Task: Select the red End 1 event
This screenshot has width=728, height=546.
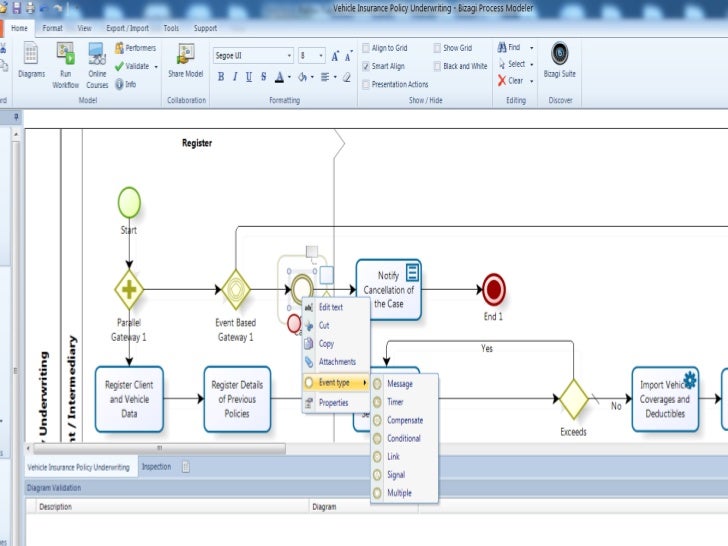Action: pos(494,289)
